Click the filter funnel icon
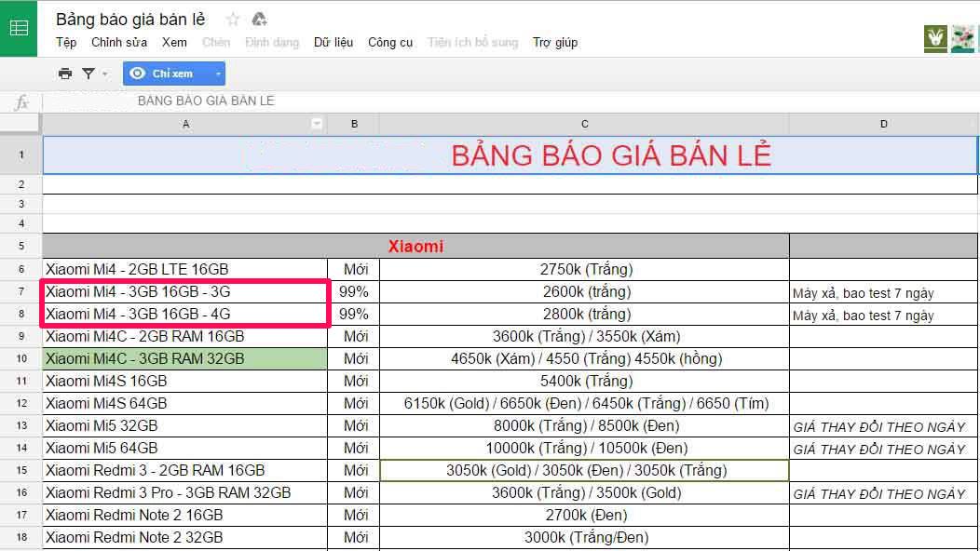This screenshot has height=551, width=980. [88, 74]
